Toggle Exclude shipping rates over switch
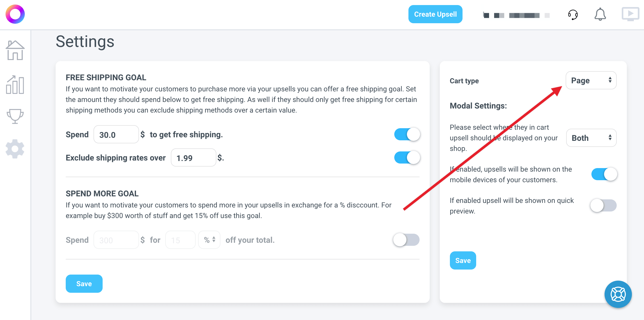Viewport: 644px width, 320px height. 407,157
